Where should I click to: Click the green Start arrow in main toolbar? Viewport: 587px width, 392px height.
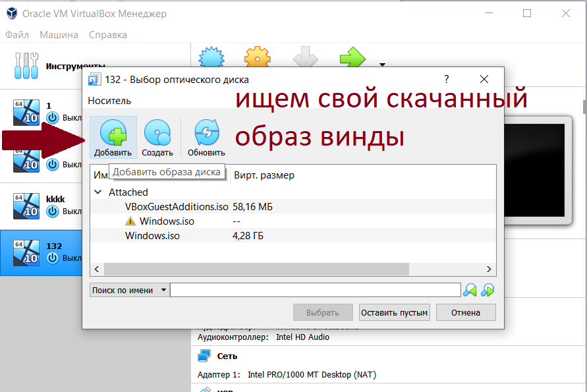pos(352,58)
